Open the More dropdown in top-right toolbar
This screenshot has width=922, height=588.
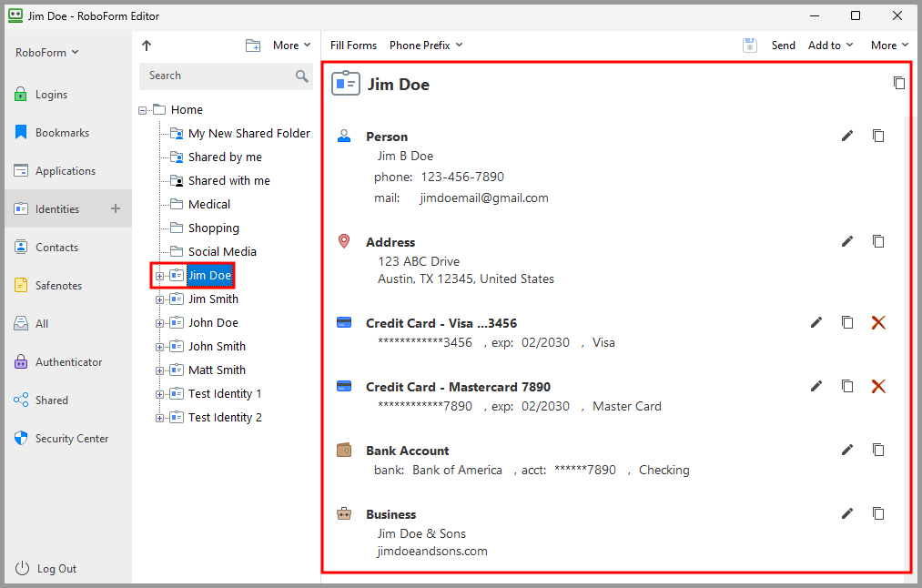889,46
